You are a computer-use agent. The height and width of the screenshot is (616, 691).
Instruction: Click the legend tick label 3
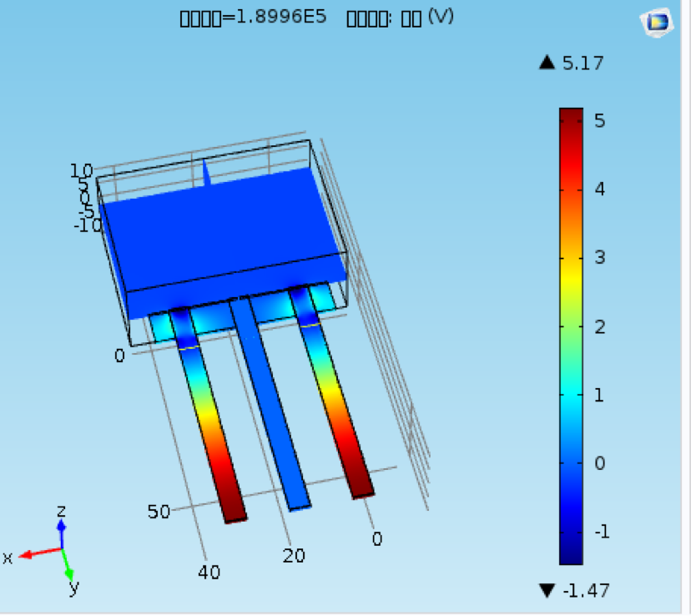(x=600, y=257)
